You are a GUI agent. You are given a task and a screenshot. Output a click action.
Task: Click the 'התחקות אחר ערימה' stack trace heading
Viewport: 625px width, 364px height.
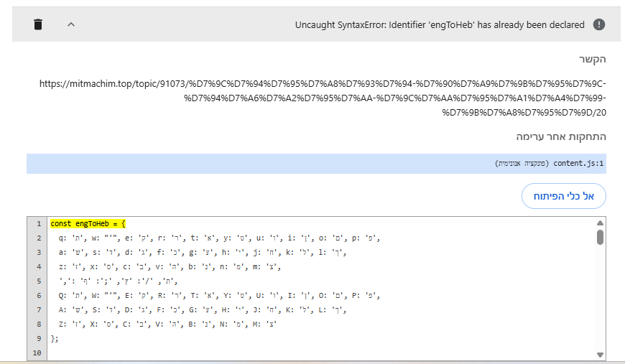pyautogui.click(x=562, y=136)
